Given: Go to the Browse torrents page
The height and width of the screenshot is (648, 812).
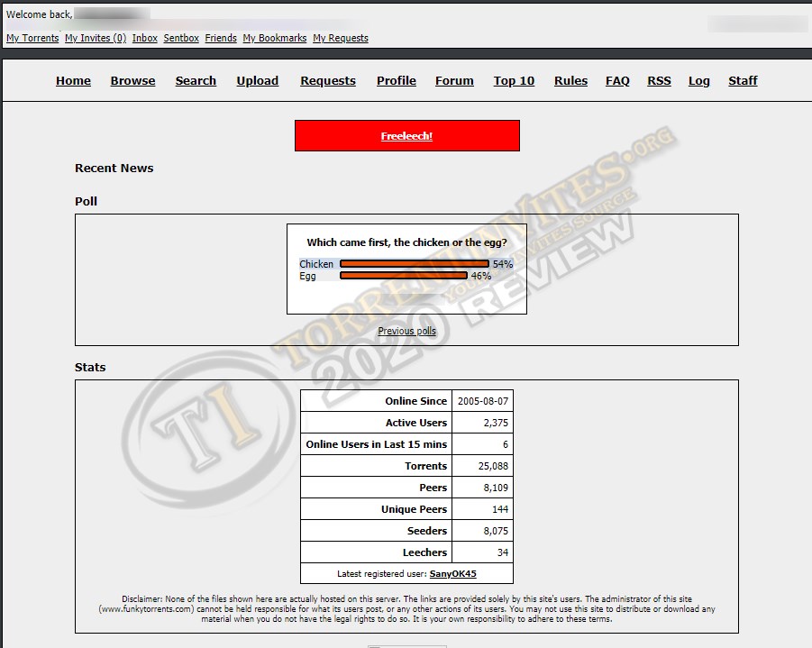Looking at the screenshot, I should click(132, 81).
